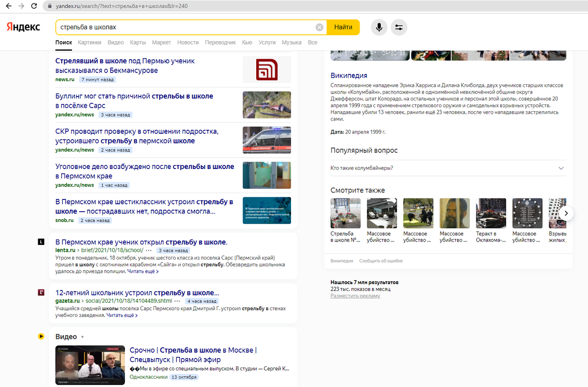The image size is (588, 387).
Task: Reload the page with the refresh icon
Action: click(34, 6)
